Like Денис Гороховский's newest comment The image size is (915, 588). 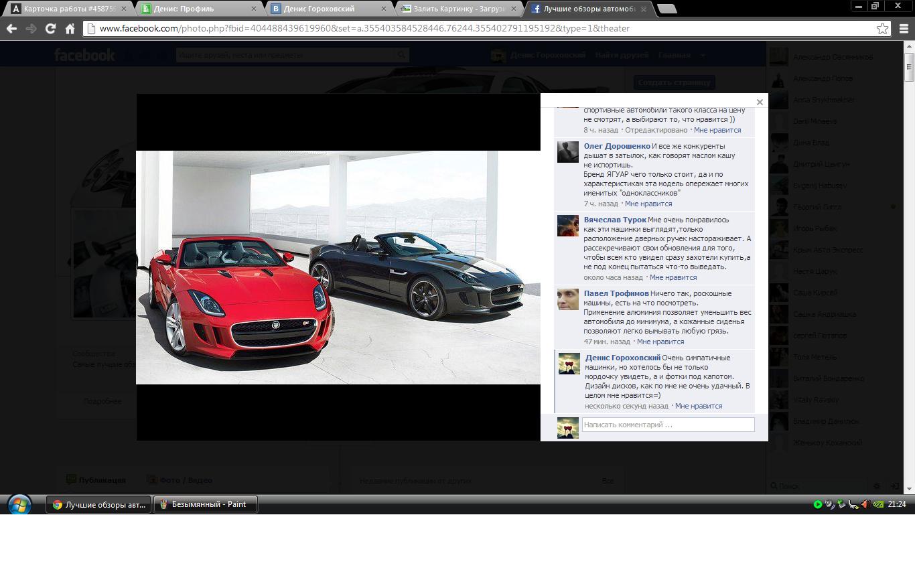699,406
